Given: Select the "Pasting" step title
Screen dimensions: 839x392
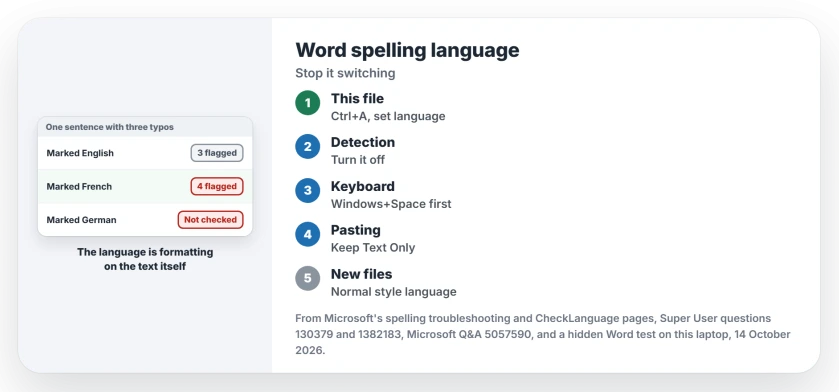Looking at the screenshot, I should (x=356, y=230).
